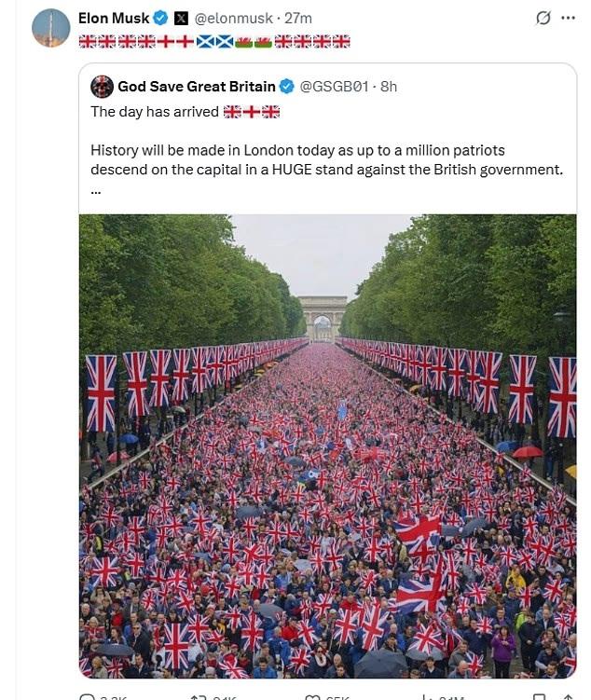The width and height of the screenshot is (591, 700).
Task: Click the quoted post text about London patriots
Action: coord(327,159)
